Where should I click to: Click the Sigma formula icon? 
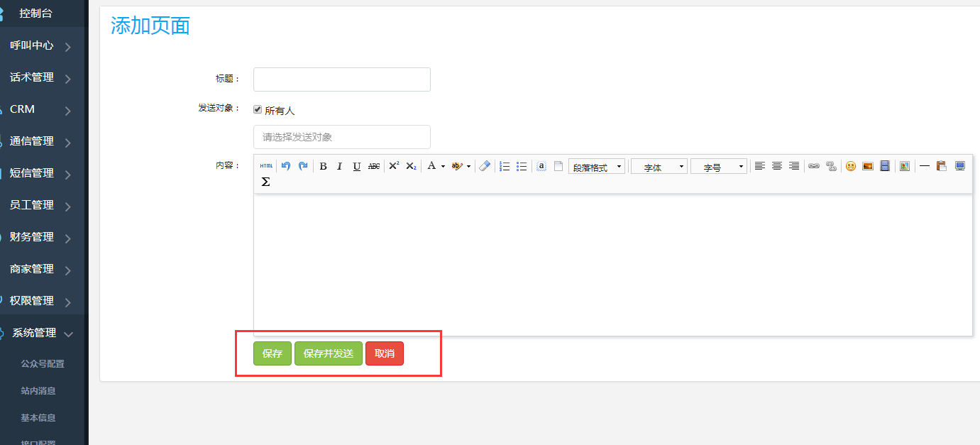tap(265, 182)
